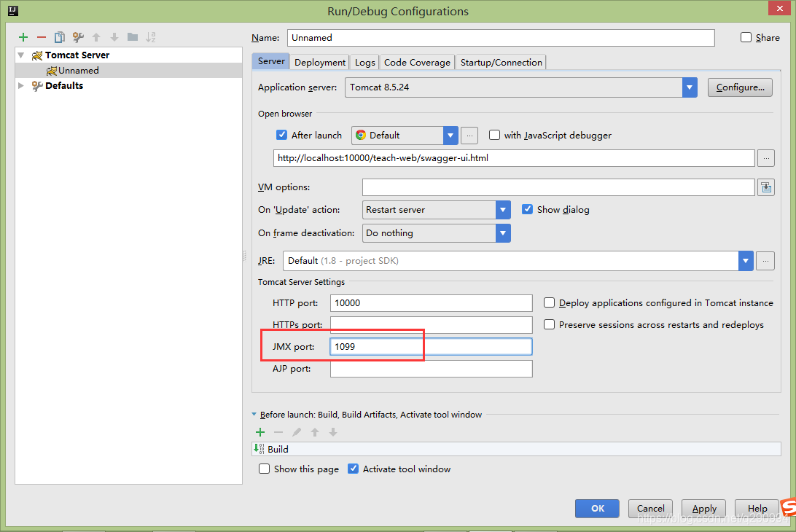The width and height of the screenshot is (796, 532).
Task: Toggle Activate tool window checkbox
Action: click(x=353, y=469)
